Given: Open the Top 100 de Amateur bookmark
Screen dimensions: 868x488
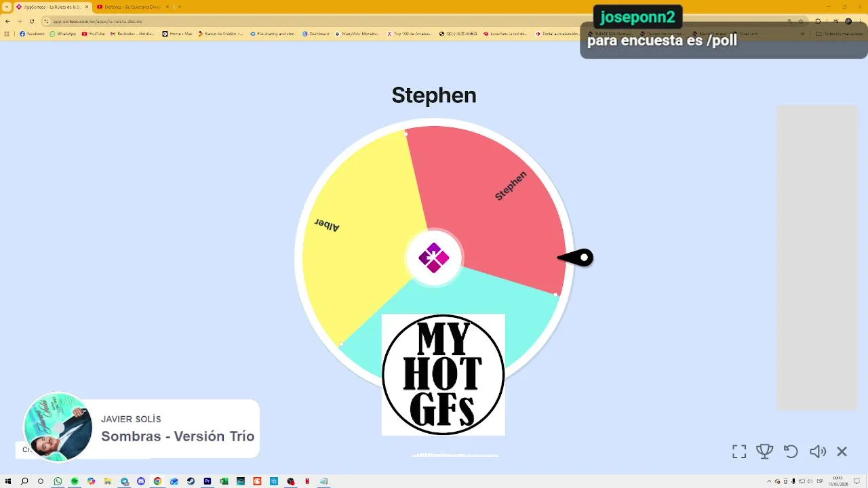Looking at the screenshot, I should click(x=410, y=33).
